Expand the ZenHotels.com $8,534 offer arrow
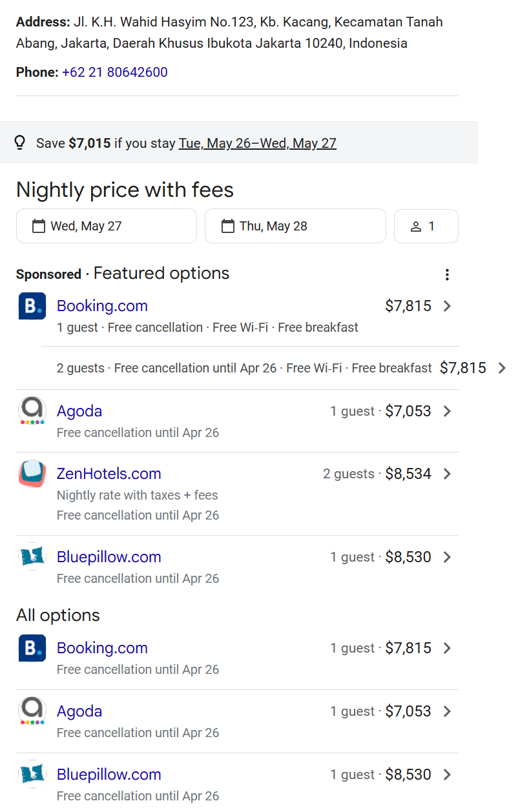The height and width of the screenshot is (812, 518). (x=447, y=474)
